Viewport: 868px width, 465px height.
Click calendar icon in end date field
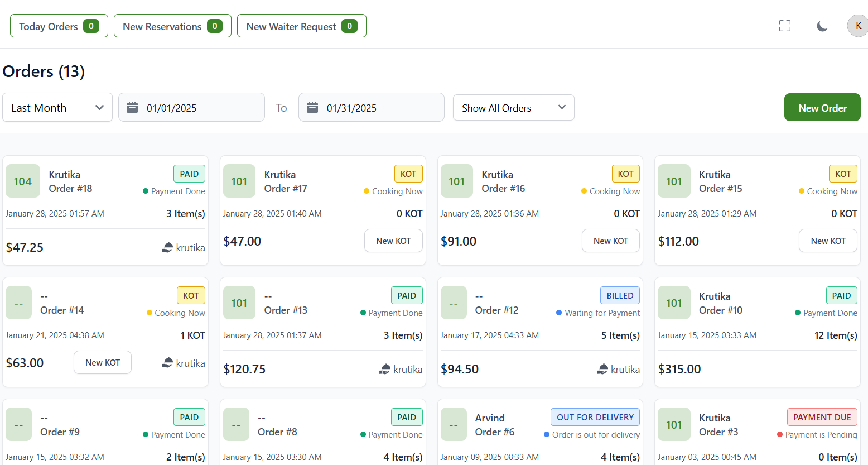[312, 107]
